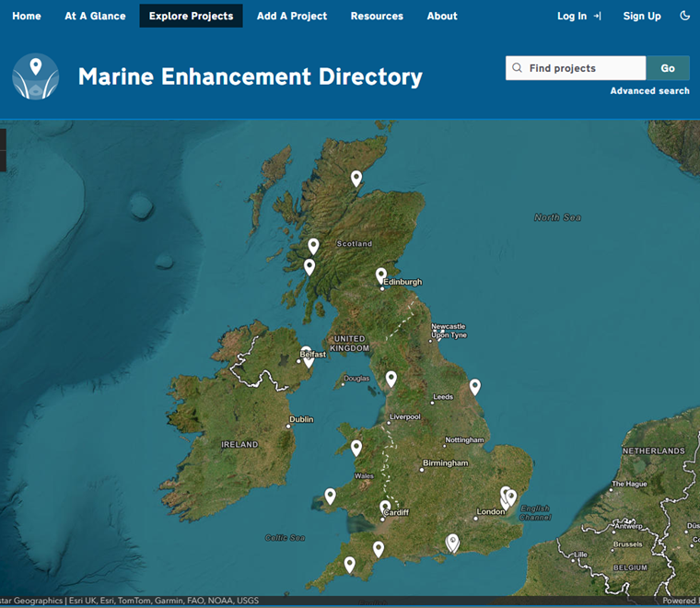Click the map marker north of Liverpool
The height and width of the screenshot is (608, 700).
pos(391,379)
